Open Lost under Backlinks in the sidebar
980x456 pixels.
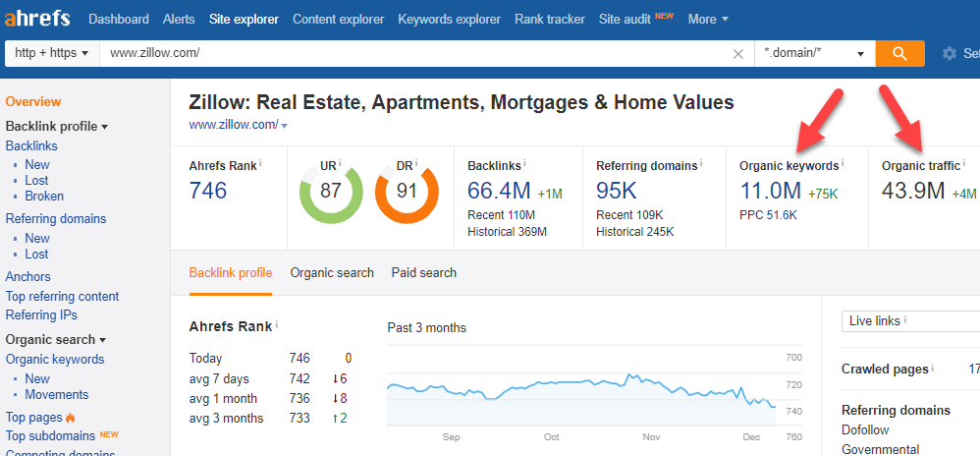(36, 180)
